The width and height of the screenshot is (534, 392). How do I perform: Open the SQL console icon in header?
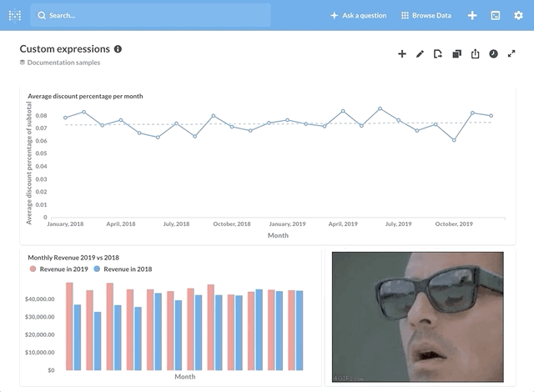click(x=495, y=15)
